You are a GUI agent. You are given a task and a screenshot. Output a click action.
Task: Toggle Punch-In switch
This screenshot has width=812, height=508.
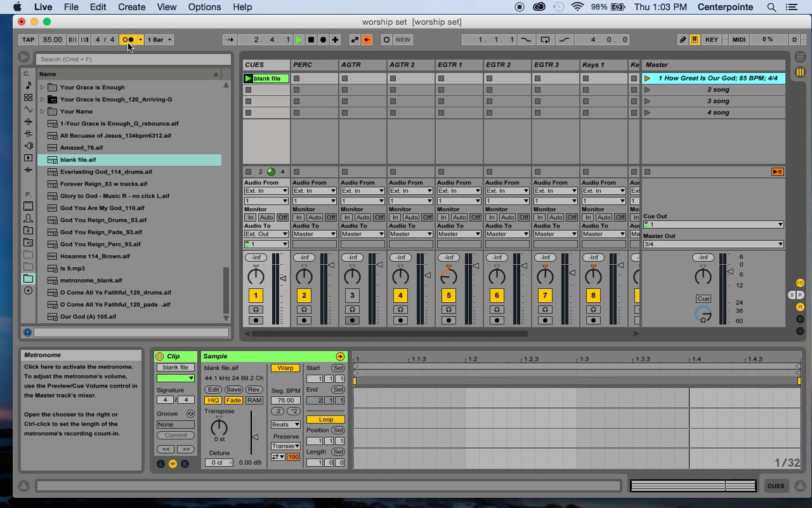click(526, 39)
